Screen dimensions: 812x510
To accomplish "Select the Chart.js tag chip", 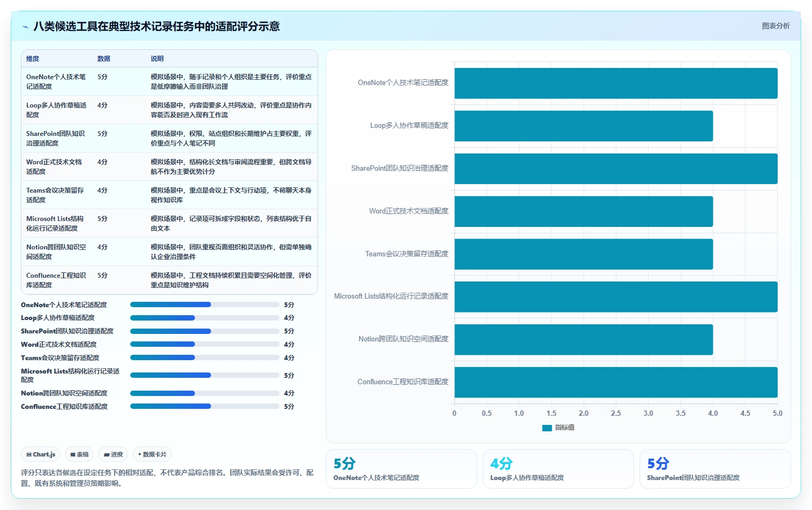I will pyautogui.click(x=41, y=454).
